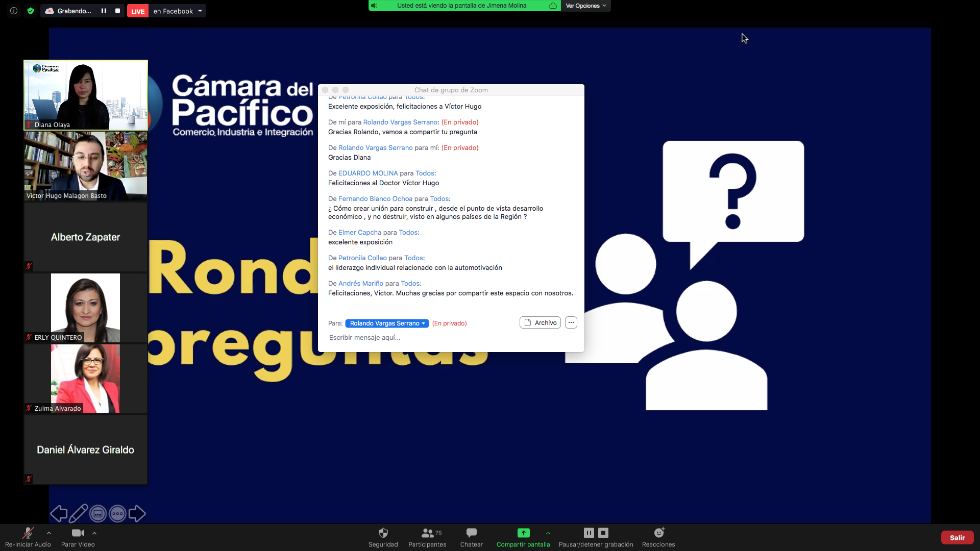Select Alberto Zapater participant tile
The width and height of the screenshot is (980, 551).
86,237
